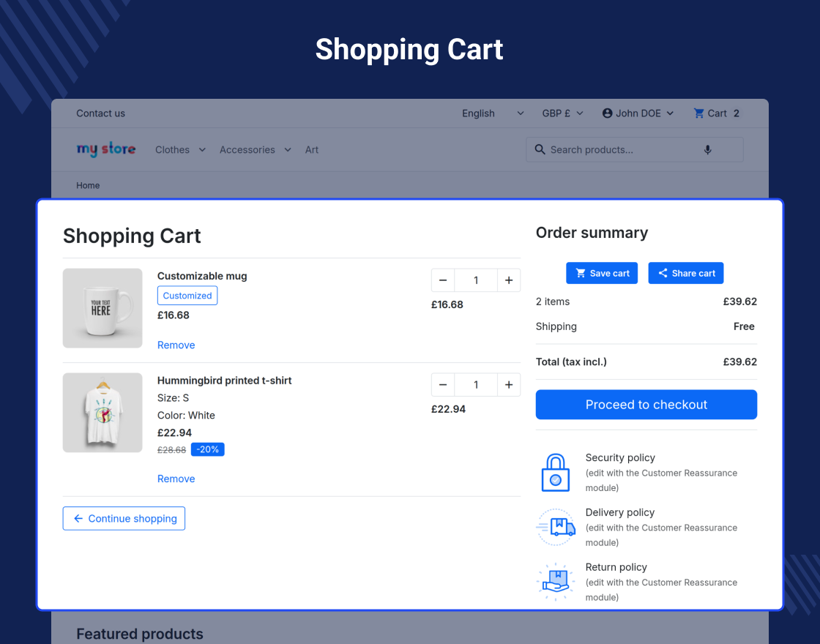Click the magnifier search icon
Screen dimensions: 820x644
click(540, 150)
